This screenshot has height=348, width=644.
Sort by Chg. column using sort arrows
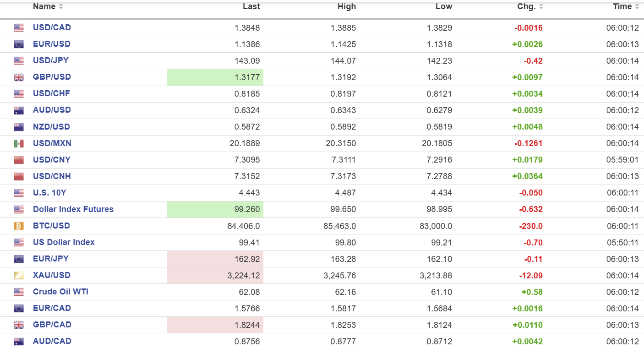[541, 7]
